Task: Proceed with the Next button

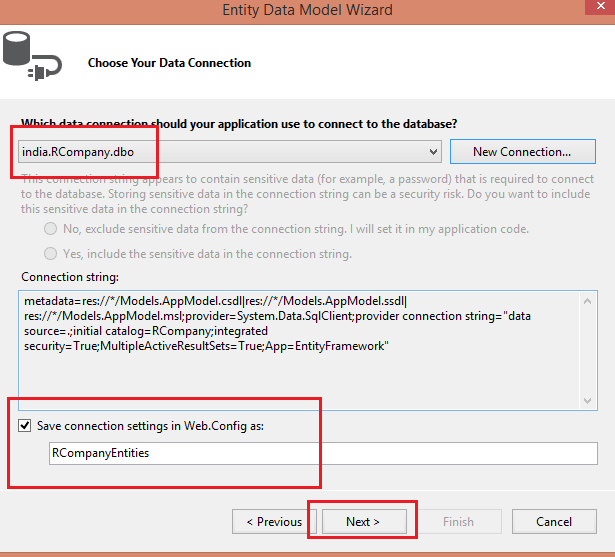Action: click(x=364, y=522)
